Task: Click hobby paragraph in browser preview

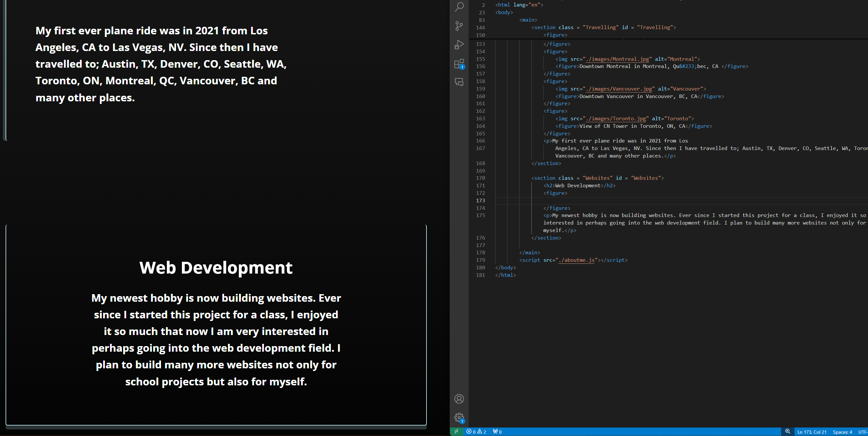Action: [x=216, y=340]
